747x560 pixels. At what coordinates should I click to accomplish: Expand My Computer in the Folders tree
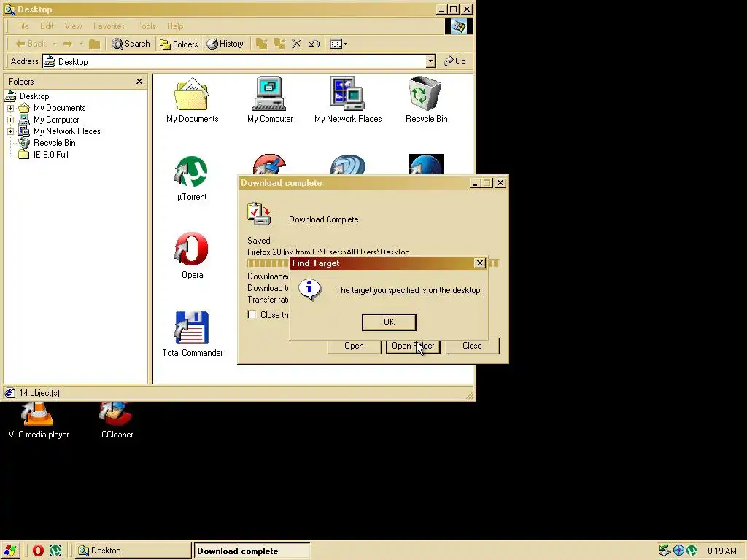[10, 120]
